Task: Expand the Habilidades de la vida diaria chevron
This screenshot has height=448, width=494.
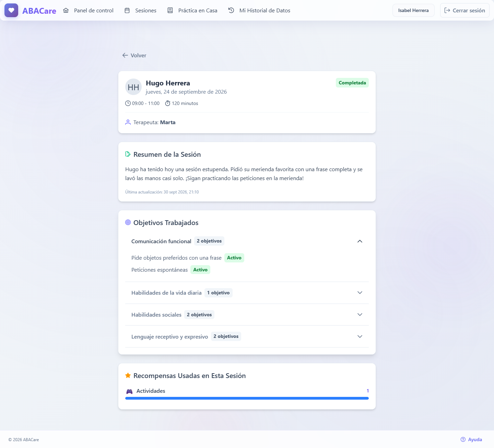Action: click(360, 293)
